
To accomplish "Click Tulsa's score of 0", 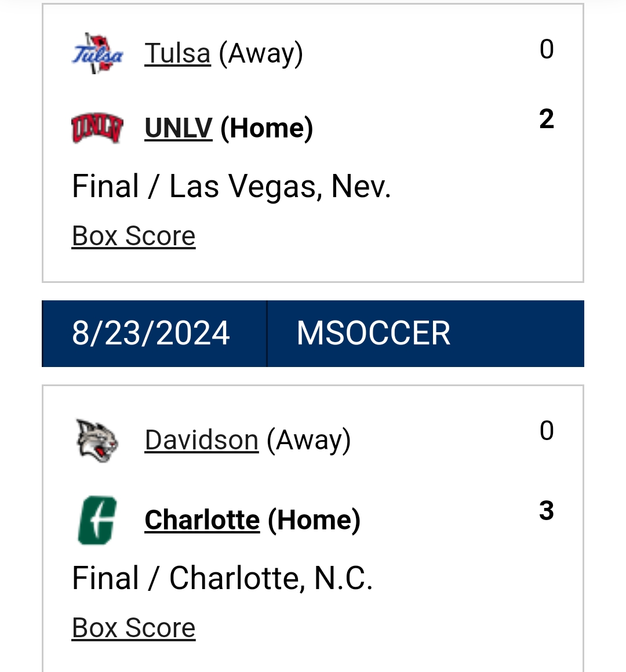I will click(546, 49).
